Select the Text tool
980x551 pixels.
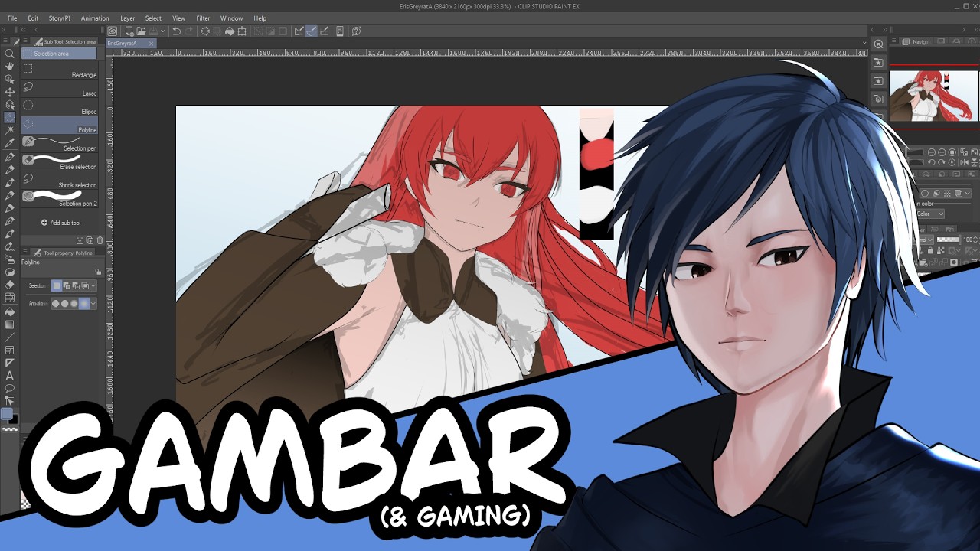pos(9,376)
